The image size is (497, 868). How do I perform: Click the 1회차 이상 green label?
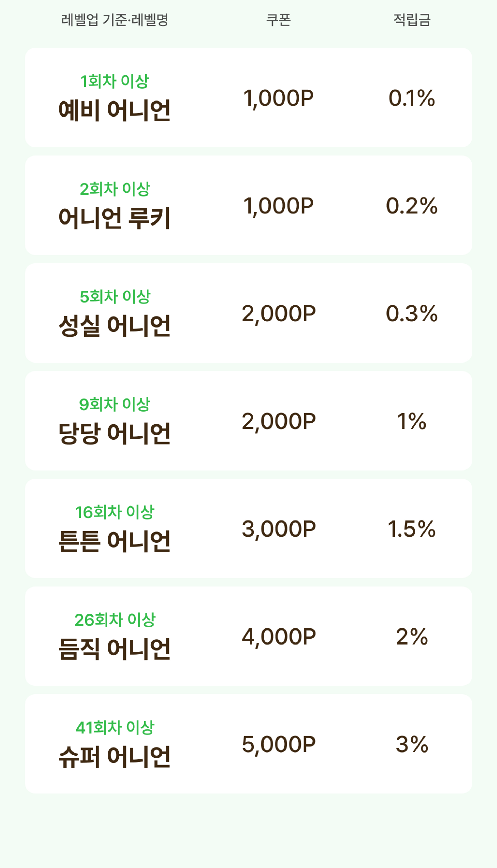pos(114,81)
